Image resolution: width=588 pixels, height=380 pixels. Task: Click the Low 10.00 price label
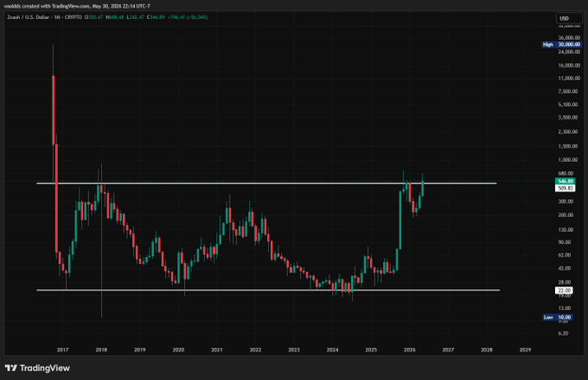pos(558,318)
